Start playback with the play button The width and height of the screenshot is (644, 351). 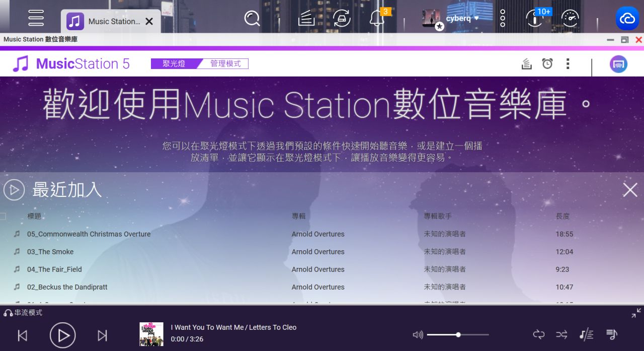point(63,335)
